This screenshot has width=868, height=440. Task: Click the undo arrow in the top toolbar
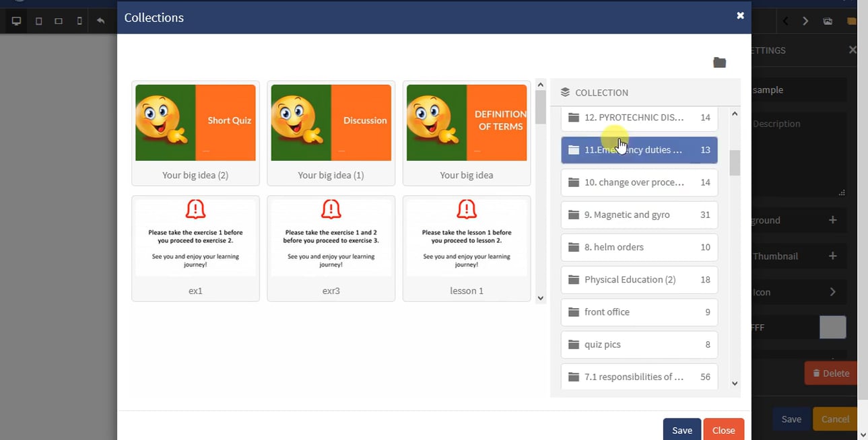pos(100,21)
